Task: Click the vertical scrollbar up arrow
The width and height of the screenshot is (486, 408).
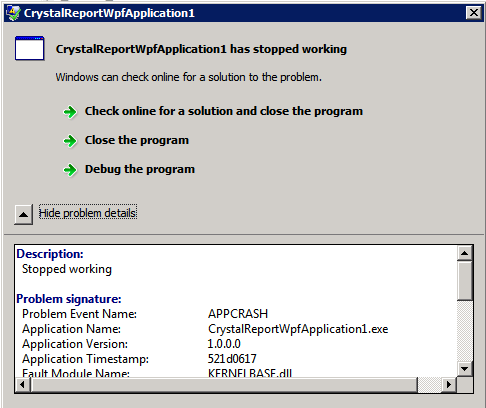Action: pos(465,254)
